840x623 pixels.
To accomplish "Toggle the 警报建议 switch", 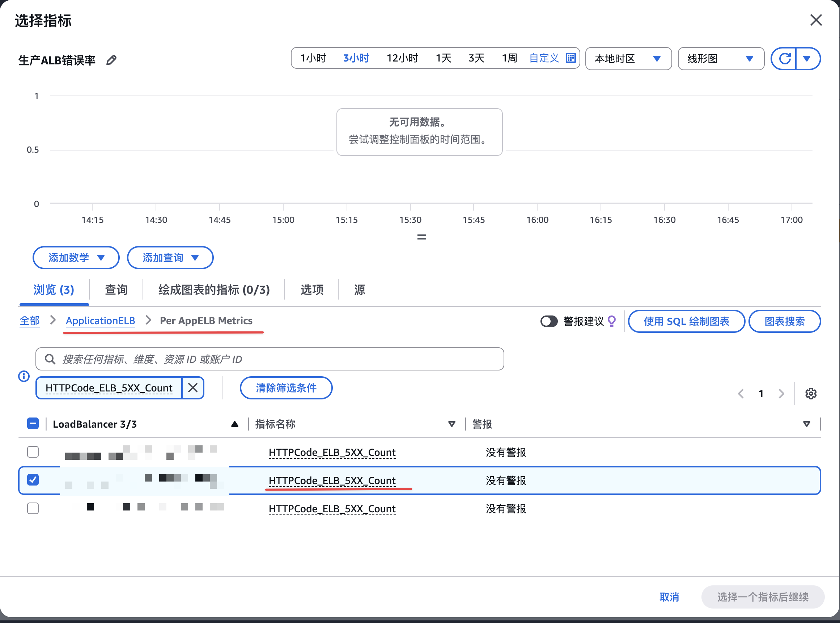I will tap(548, 321).
